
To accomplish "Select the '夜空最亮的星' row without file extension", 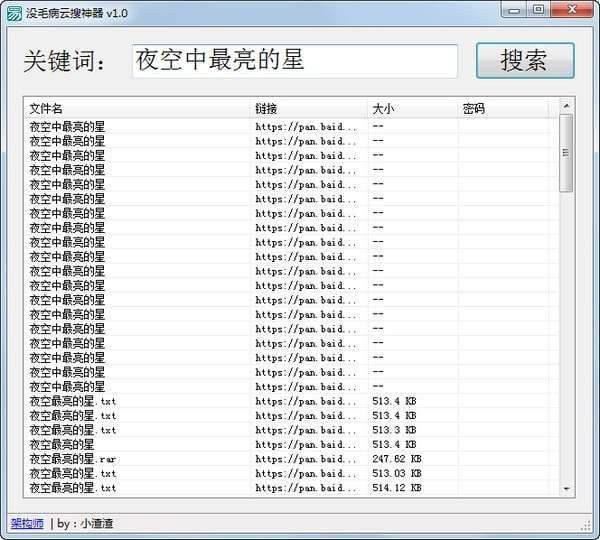I will coord(62,445).
